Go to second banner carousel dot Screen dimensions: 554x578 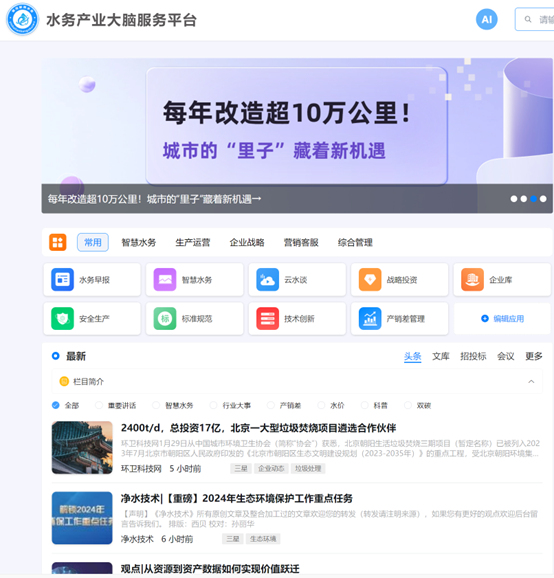point(524,199)
